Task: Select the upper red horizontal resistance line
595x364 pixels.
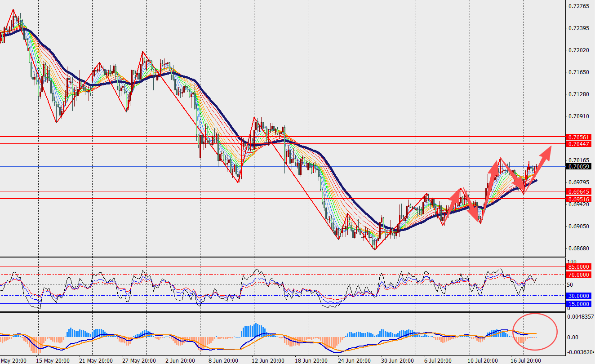Action: point(283,136)
